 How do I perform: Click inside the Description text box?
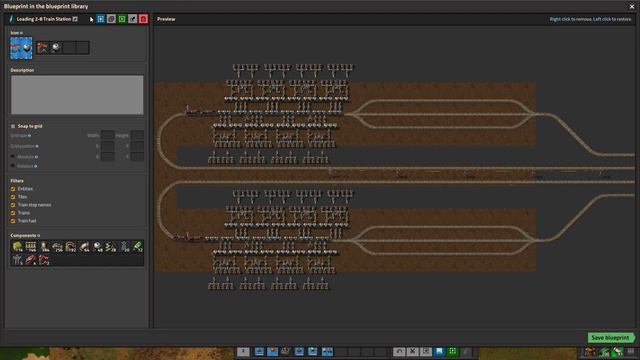pyautogui.click(x=77, y=95)
